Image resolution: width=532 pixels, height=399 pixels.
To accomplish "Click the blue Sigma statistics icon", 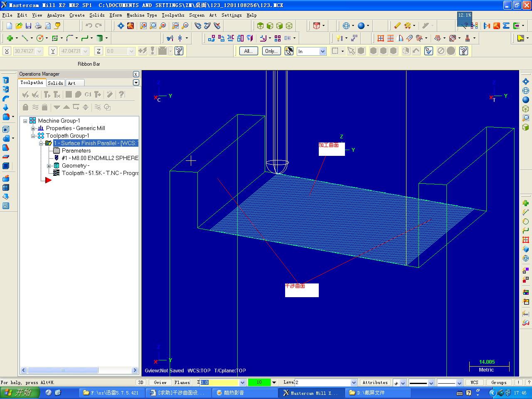I will [506, 26].
